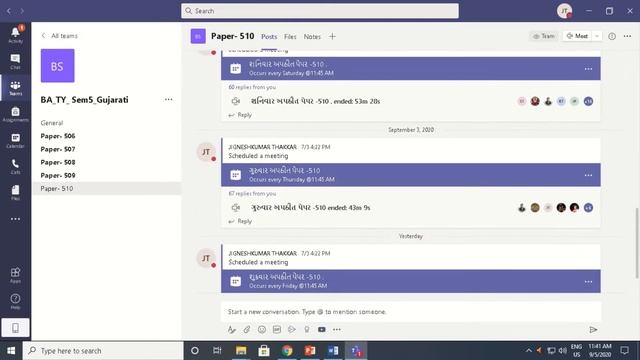Screen dimensions: 640x360
Task: Open the Calls section
Action: click(16, 167)
